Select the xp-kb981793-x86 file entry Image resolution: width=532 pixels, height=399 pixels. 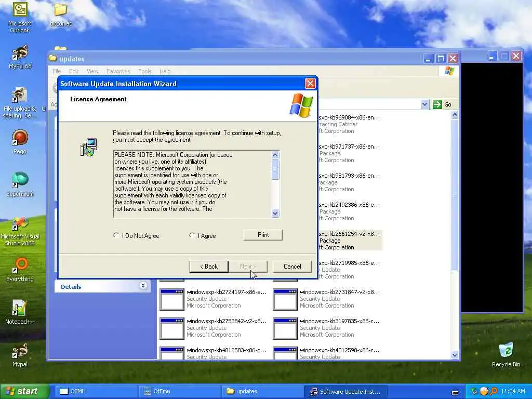349,182
